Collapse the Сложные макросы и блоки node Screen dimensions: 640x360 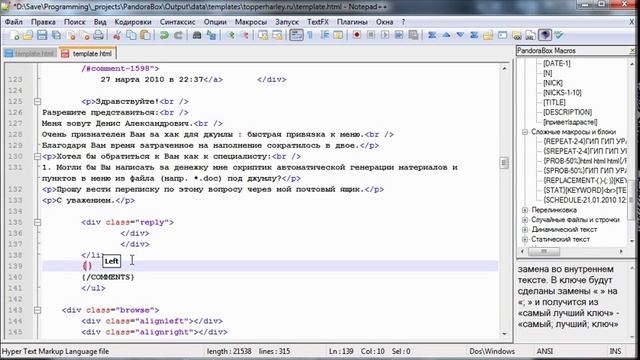[525, 132]
